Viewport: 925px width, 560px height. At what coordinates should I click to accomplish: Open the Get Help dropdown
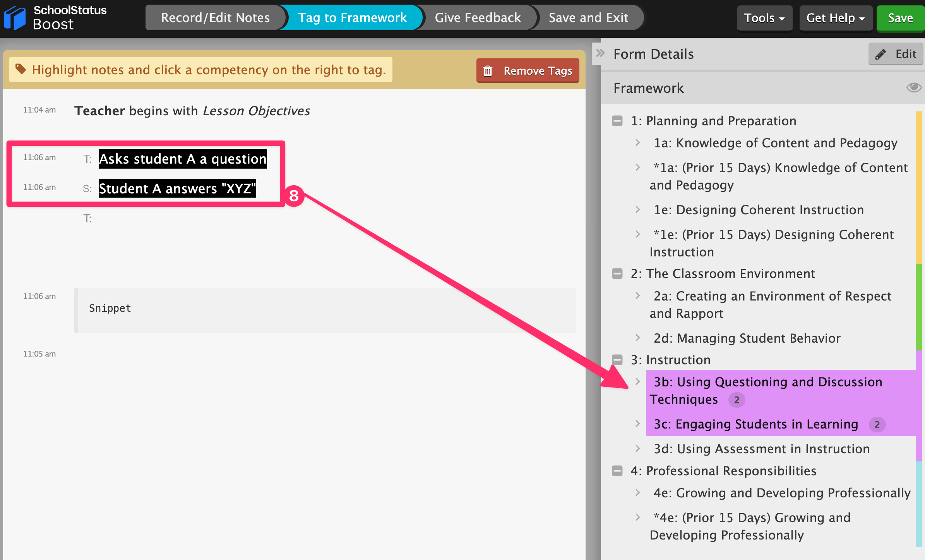(x=836, y=18)
